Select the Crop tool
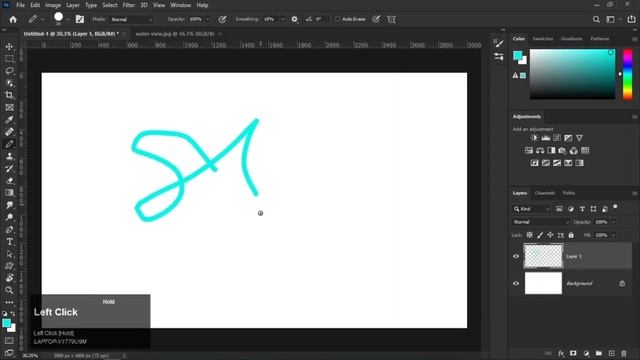This screenshot has height=360, width=640. tap(9, 96)
